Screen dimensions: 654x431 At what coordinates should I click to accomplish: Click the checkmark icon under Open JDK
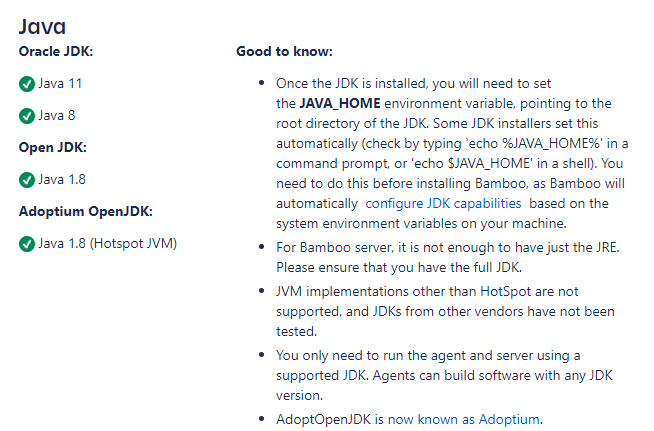coord(27,180)
